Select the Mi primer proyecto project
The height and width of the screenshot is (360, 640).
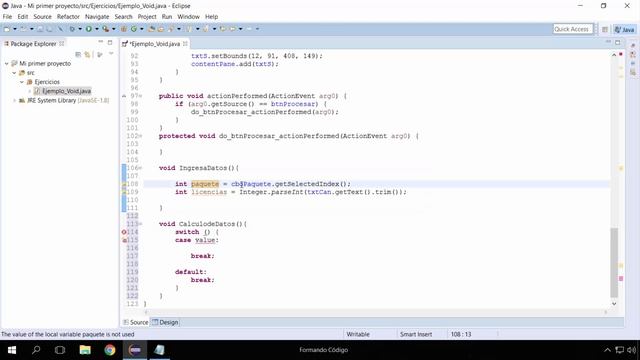click(x=45, y=64)
